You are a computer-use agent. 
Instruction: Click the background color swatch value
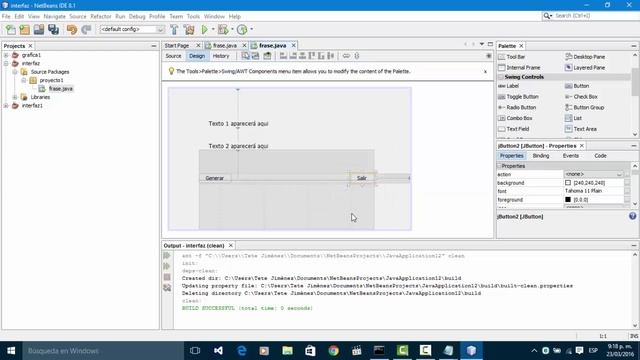click(568, 183)
